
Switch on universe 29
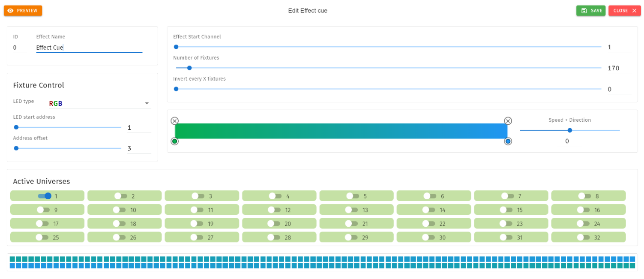[x=352, y=237]
